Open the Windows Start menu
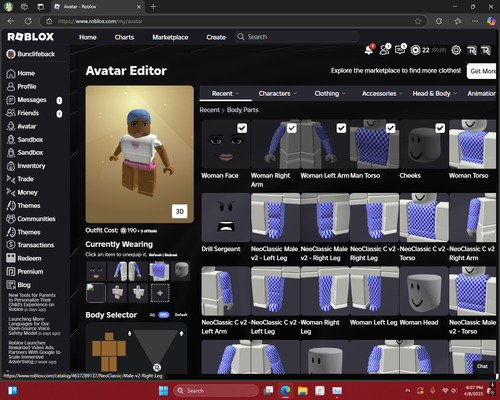500x400 pixels. coord(163,391)
